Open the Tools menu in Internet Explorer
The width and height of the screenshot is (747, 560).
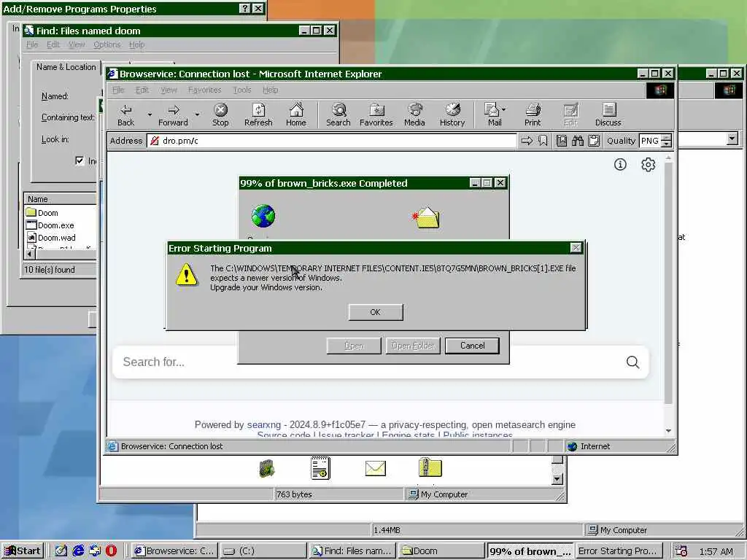tap(242, 90)
